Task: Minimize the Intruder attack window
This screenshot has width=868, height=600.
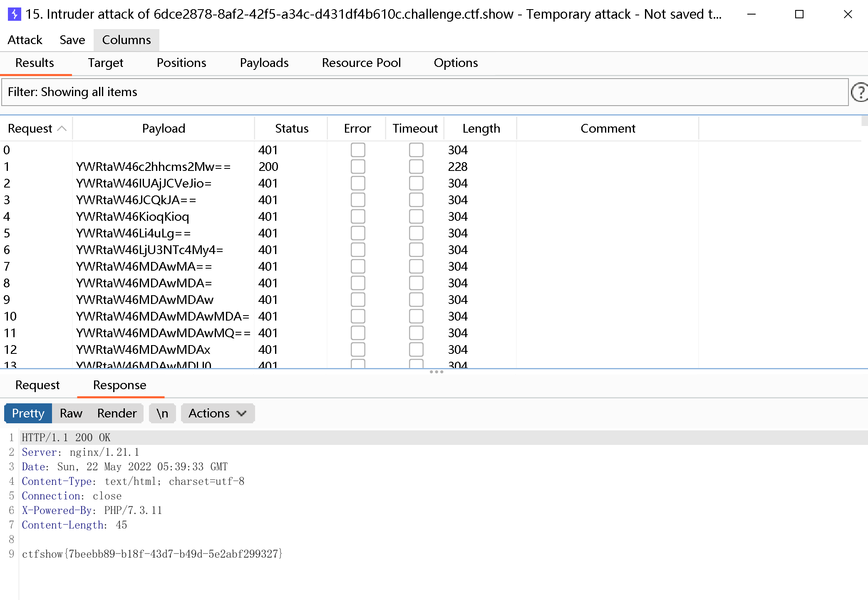Action: pyautogui.click(x=751, y=14)
